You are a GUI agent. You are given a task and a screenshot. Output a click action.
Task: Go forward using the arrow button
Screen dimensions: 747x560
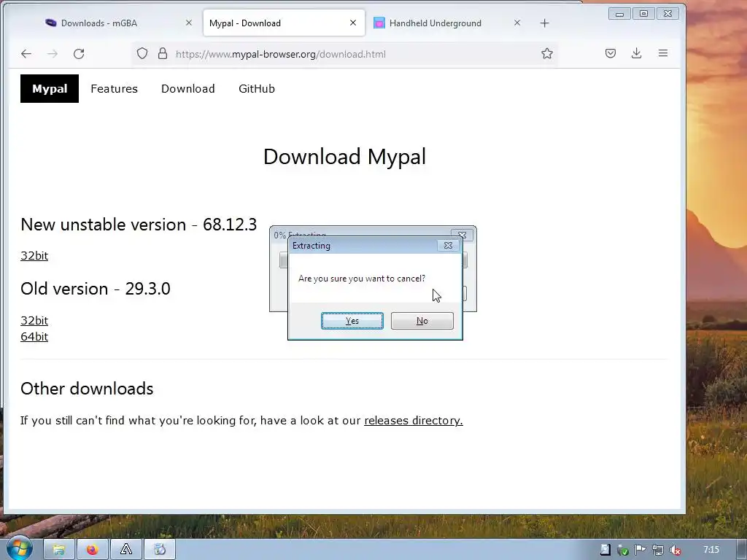tap(53, 54)
